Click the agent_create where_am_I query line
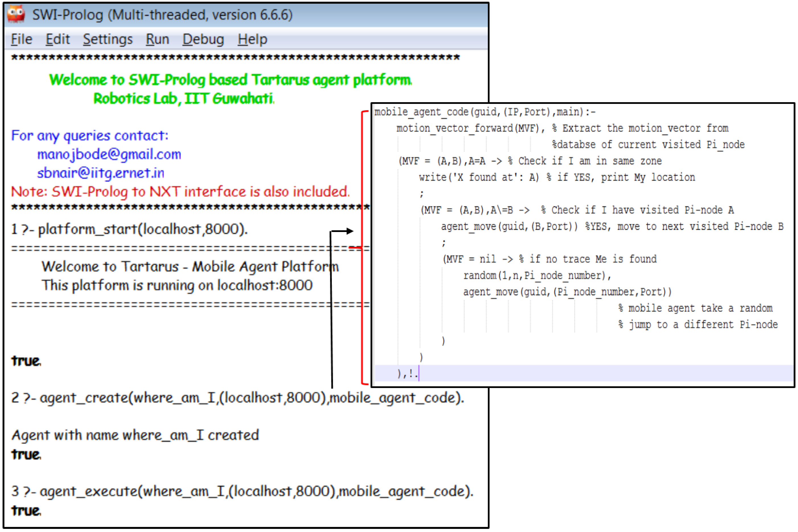Screen dimensions: 798x532 point(237,398)
